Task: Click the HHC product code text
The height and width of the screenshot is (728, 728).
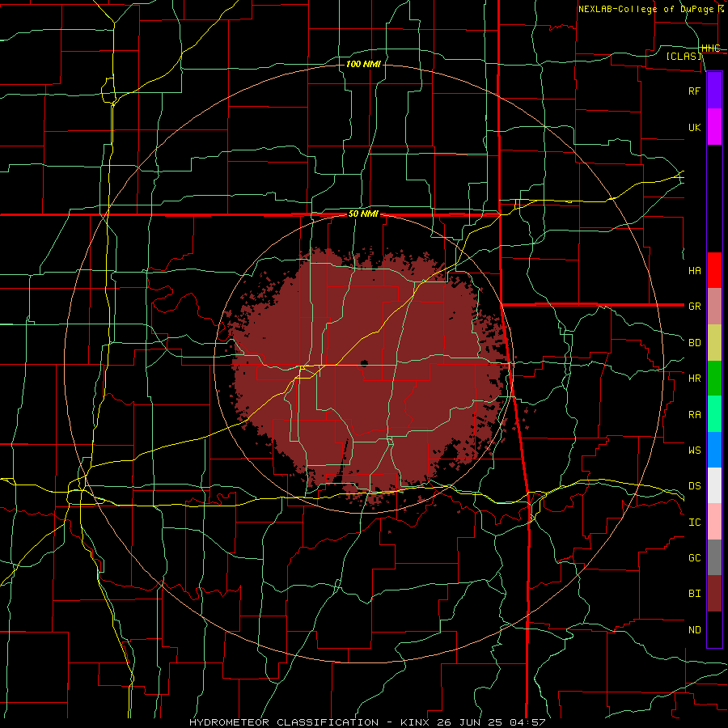Action: click(710, 49)
